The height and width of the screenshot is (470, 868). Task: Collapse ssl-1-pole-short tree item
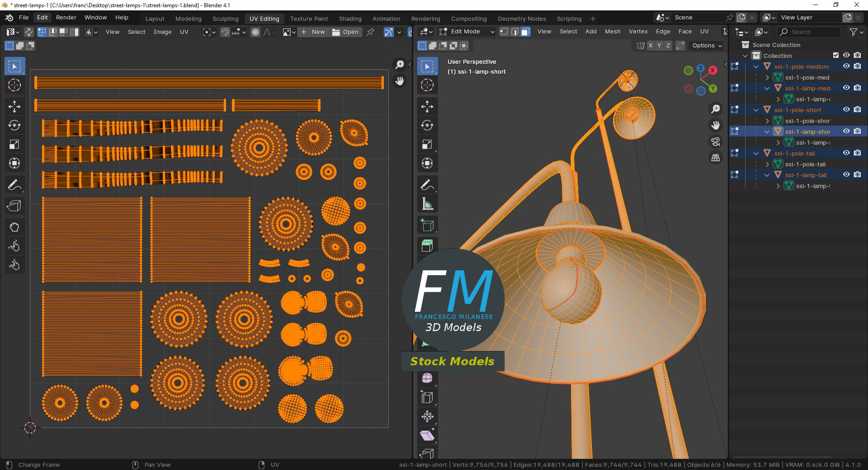756,110
